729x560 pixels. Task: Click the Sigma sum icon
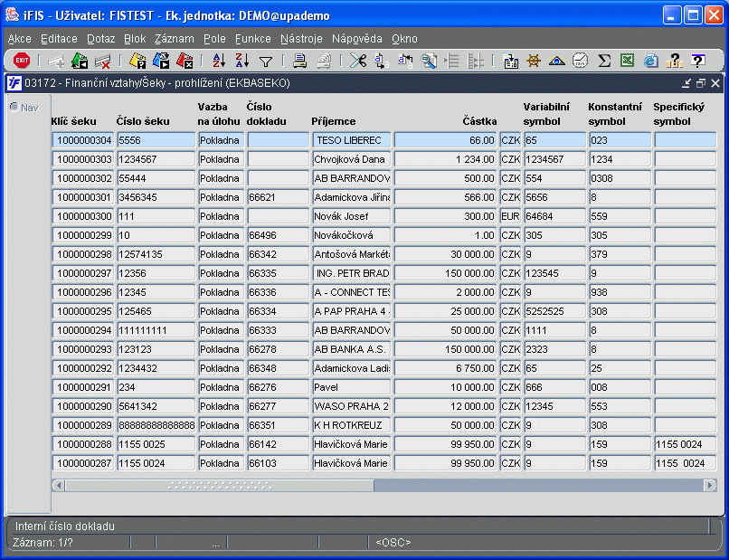[x=604, y=61]
